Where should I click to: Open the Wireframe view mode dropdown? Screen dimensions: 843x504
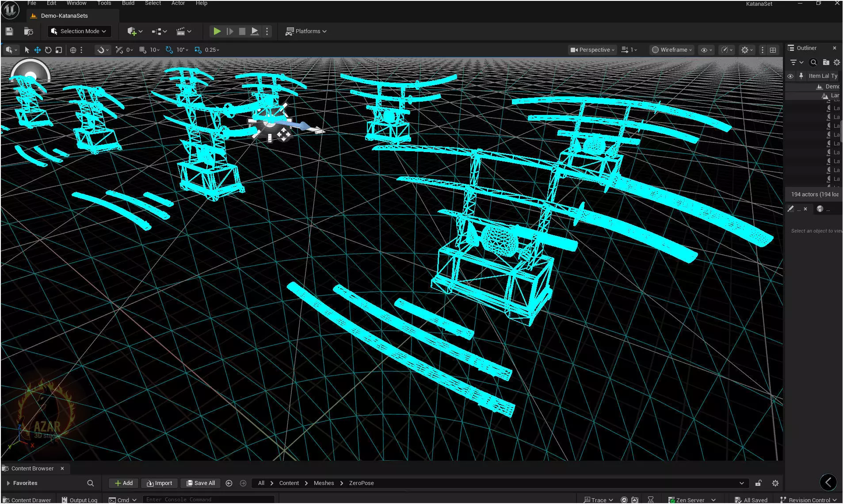click(672, 50)
